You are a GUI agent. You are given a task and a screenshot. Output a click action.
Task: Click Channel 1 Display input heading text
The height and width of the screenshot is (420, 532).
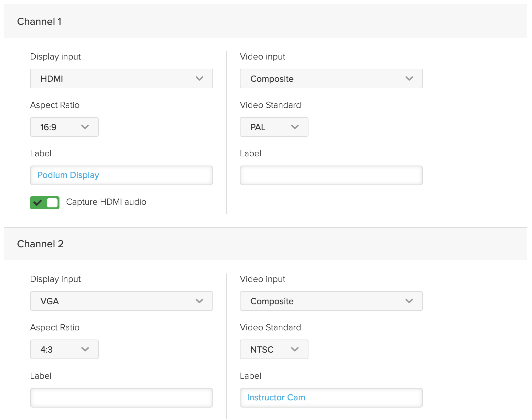point(55,57)
